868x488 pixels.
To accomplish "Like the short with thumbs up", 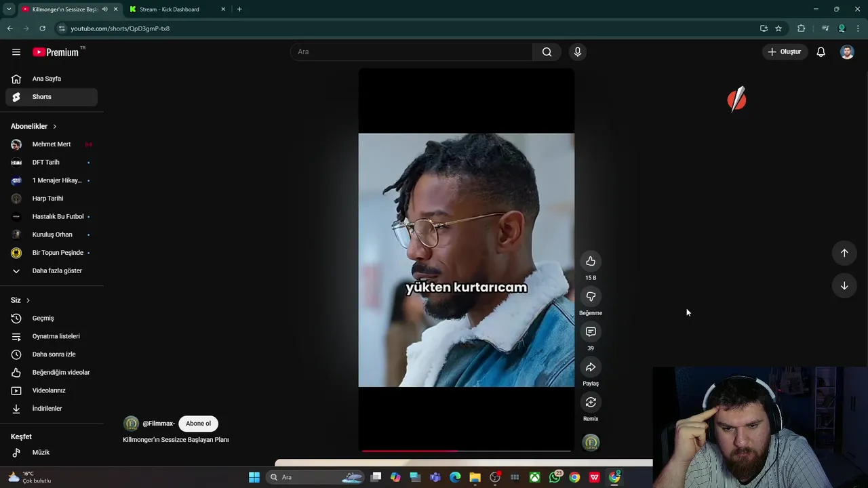I will pos(591,262).
